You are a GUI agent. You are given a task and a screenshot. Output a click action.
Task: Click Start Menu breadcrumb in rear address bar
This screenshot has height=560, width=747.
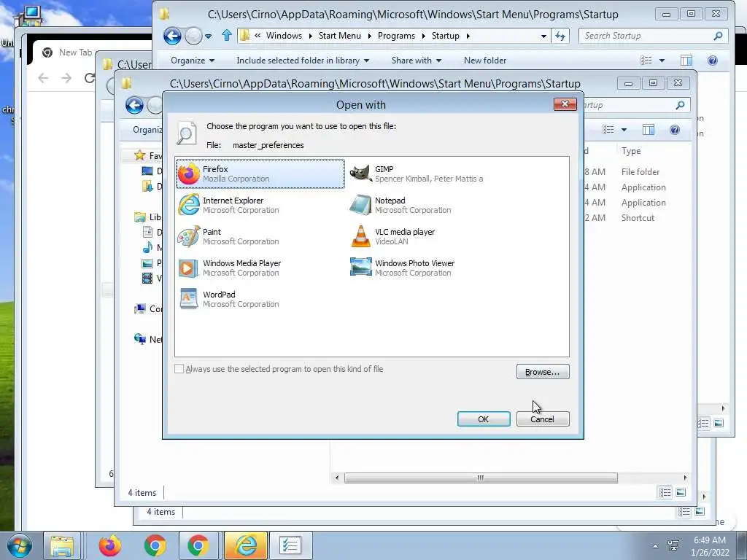pos(340,36)
